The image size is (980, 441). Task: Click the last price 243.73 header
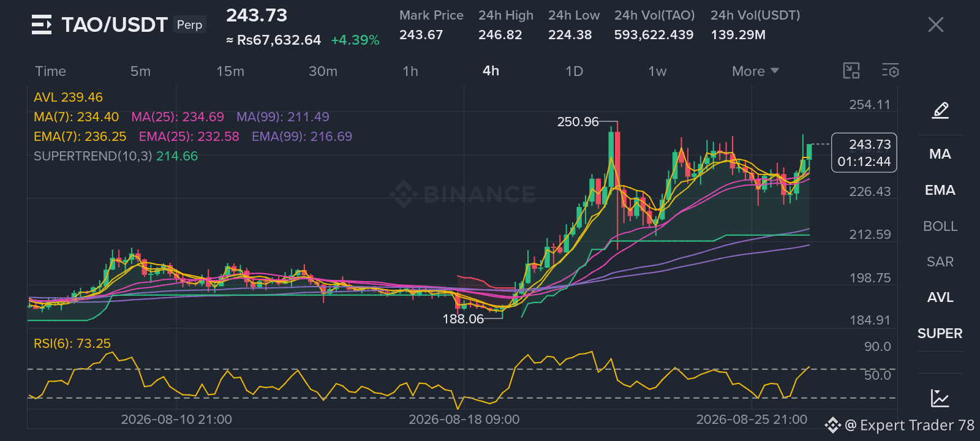pyautogui.click(x=257, y=15)
